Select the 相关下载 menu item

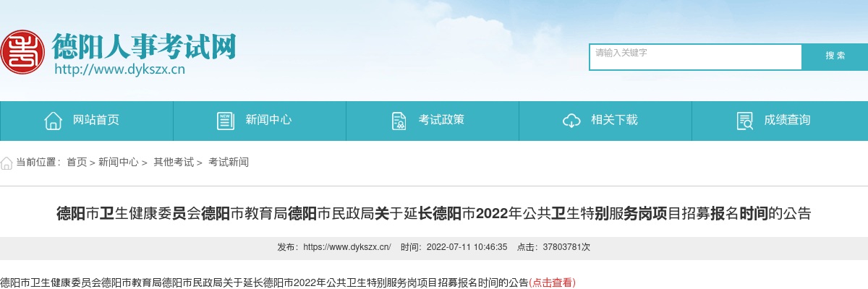point(605,121)
